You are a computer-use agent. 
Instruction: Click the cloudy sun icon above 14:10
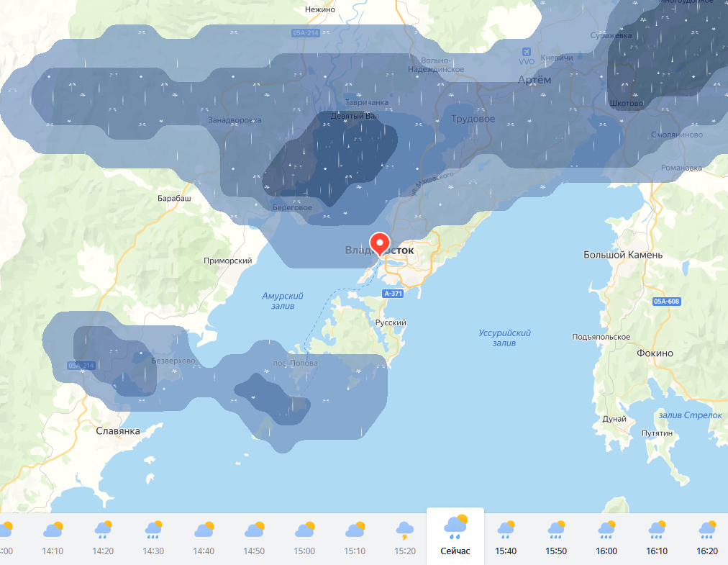click(x=53, y=530)
